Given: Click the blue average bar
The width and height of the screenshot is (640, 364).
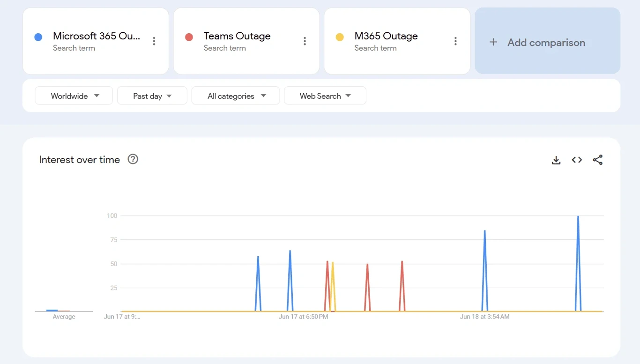Looking at the screenshot, I should (52, 310).
